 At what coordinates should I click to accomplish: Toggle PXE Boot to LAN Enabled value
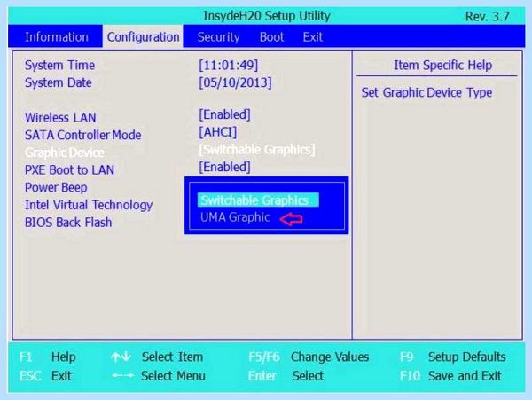(x=224, y=167)
